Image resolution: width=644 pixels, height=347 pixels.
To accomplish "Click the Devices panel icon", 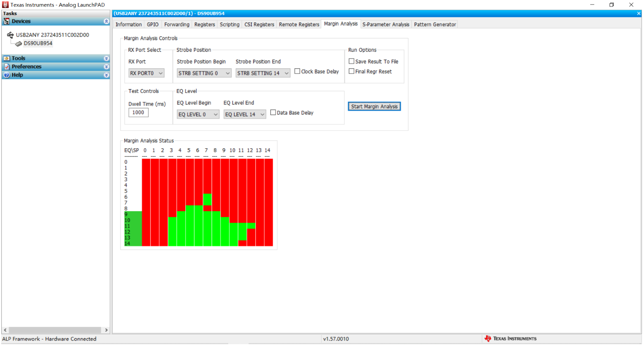I will [6, 21].
